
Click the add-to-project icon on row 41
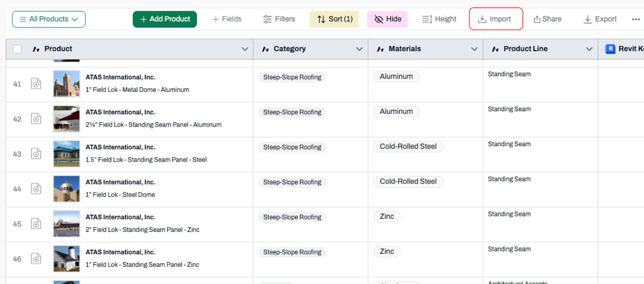[36, 84]
